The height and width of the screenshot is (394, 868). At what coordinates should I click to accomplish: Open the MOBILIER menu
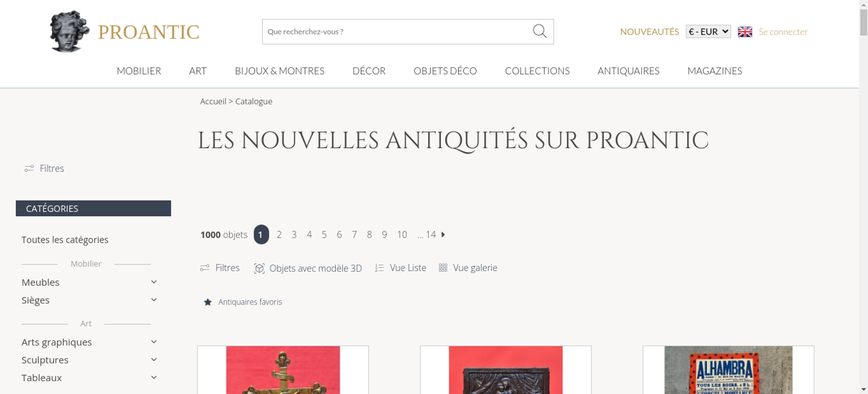pos(139,71)
